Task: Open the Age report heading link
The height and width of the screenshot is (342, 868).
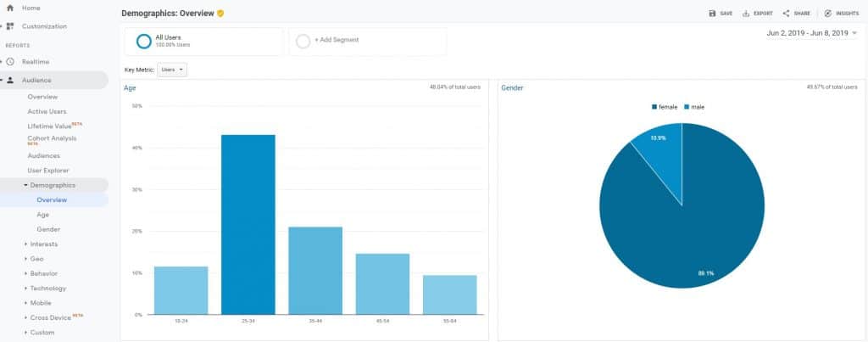Action: coord(130,87)
